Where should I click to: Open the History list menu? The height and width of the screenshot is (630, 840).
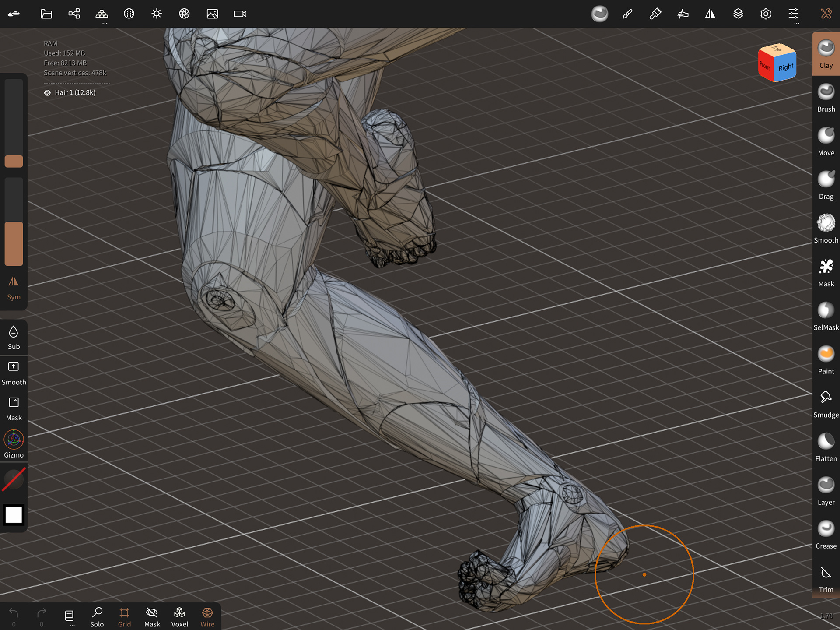pos(69,617)
